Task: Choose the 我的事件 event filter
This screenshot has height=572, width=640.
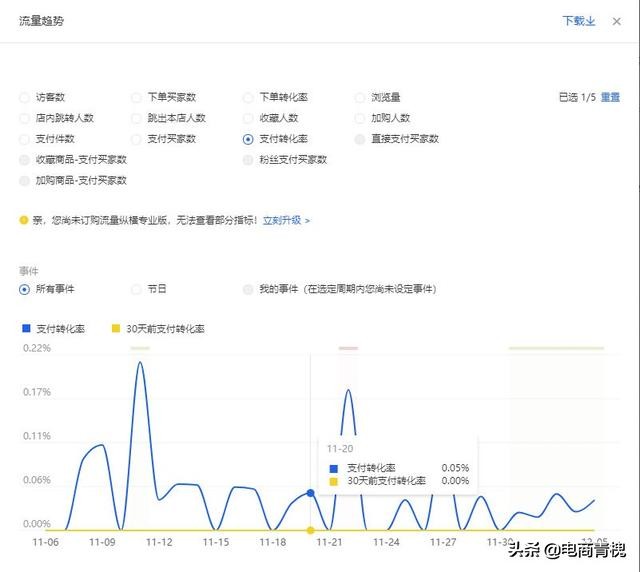Action: click(248, 289)
